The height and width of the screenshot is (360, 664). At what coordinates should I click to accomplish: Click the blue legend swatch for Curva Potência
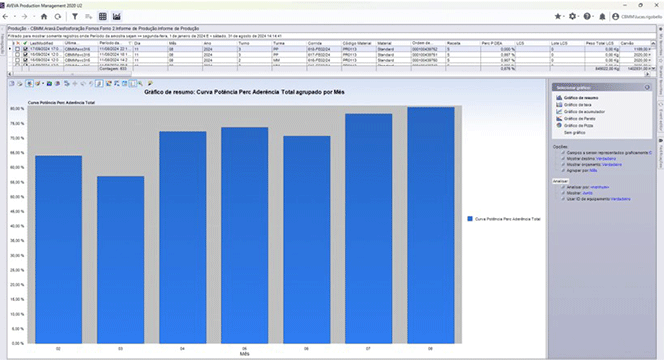click(470, 219)
